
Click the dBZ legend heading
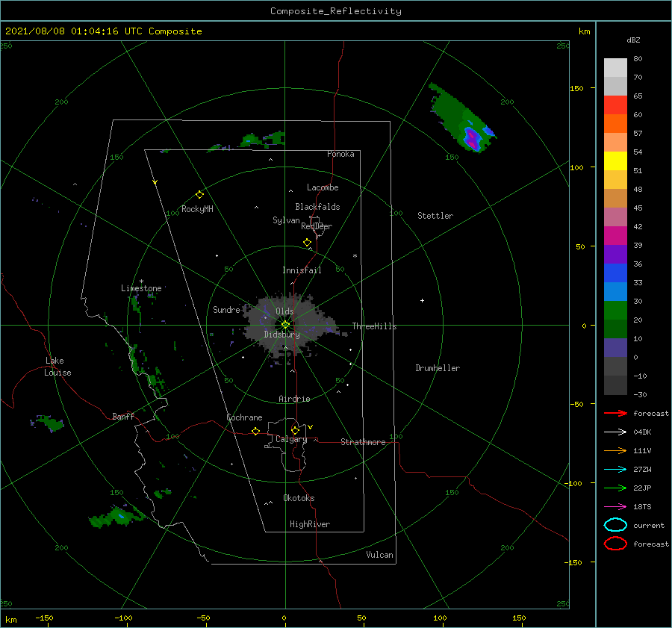coord(633,40)
